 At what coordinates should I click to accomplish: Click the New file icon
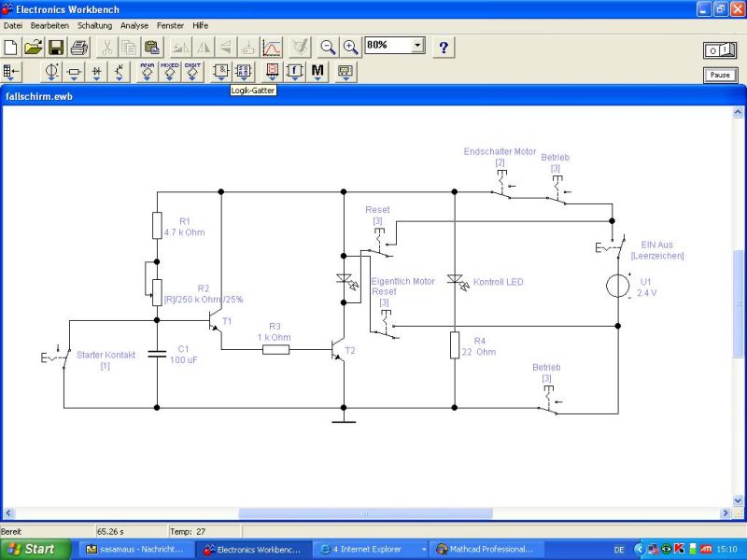(11, 47)
